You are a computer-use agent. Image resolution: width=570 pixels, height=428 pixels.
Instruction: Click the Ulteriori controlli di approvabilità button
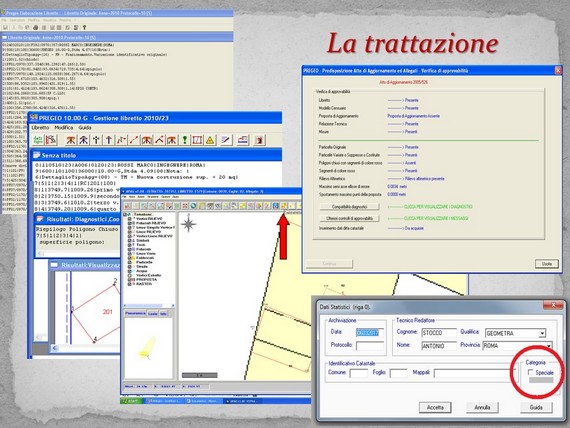(x=349, y=218)
